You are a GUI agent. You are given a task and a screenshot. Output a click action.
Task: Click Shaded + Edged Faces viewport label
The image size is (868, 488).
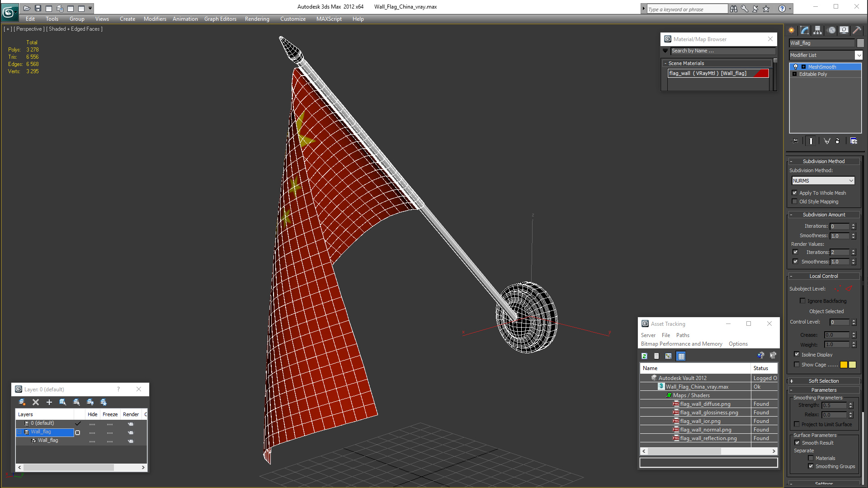point(75,29)
